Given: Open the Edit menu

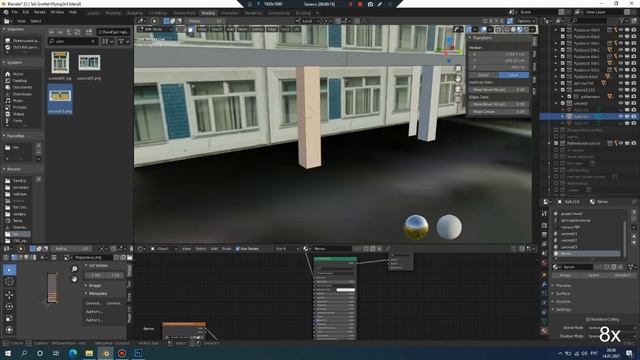Looking at the screenshot, I should coord(26,12).
